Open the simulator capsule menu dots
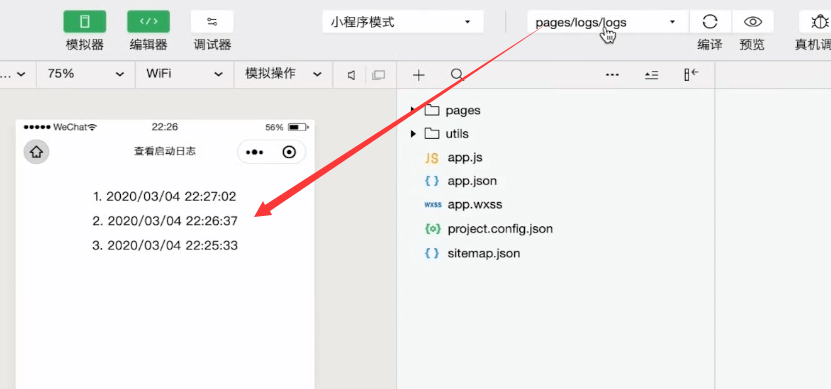831x389 pixels. pos(254,152)
